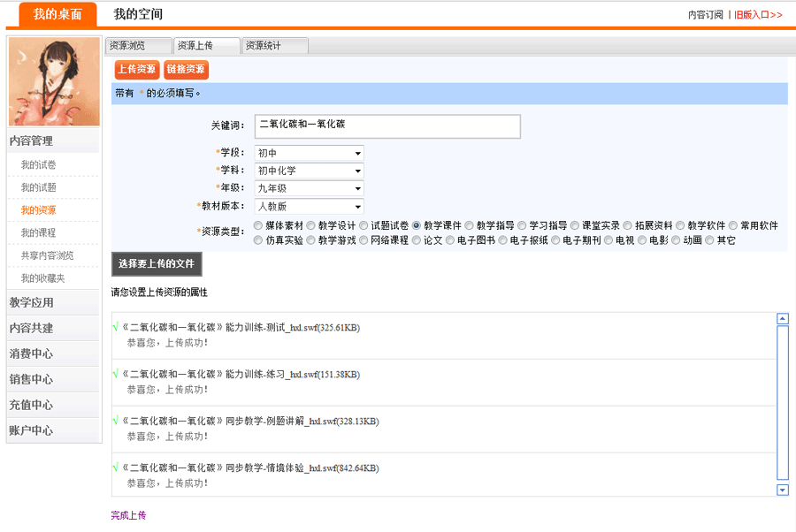Click the 关键词 text input field
796x532 pixels.
pyautogui.click(x=387, y=126)
